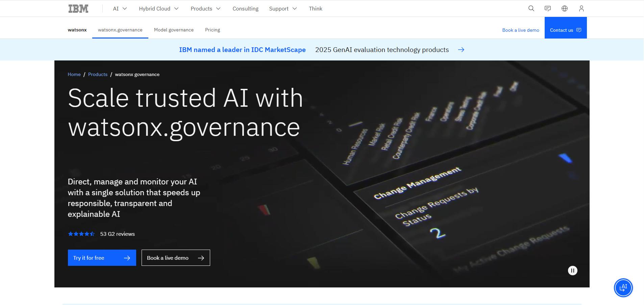Image resolution: width=644 pixels, height=305 pixels.
Task: Pause the background hero video
Action: pos(572,270)
